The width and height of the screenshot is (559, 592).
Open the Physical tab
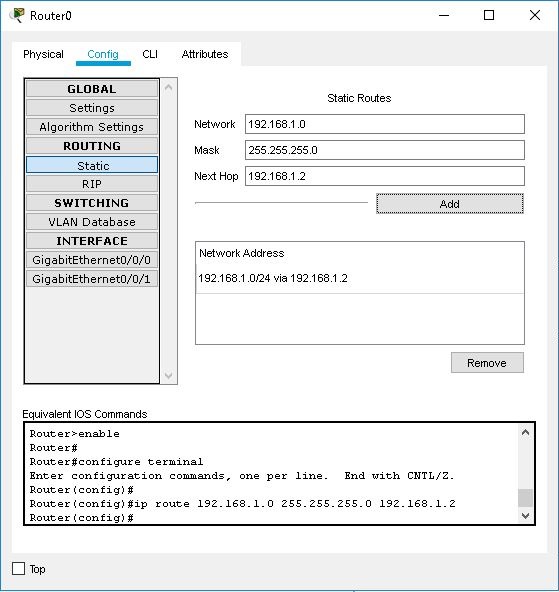(x=43, y=54)
